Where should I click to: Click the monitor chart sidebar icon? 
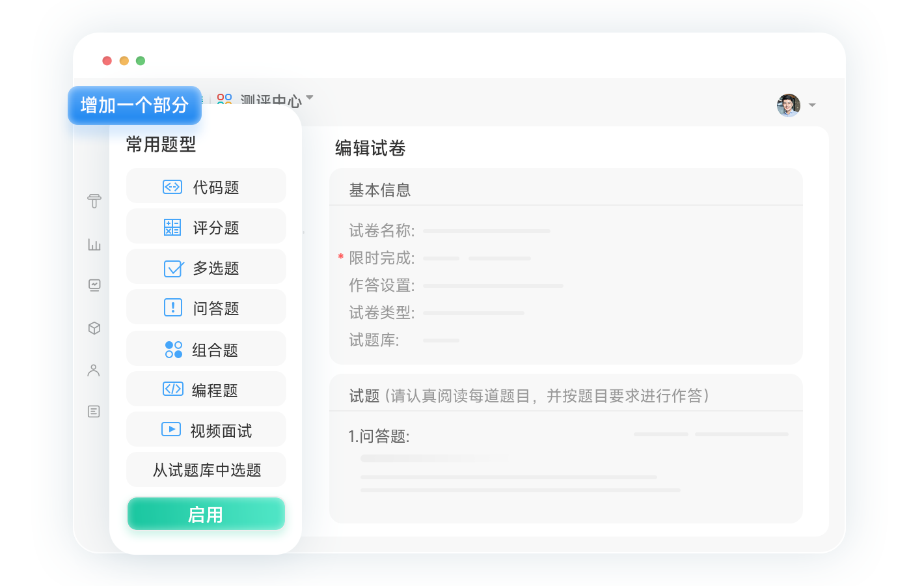tap(94, 285)
